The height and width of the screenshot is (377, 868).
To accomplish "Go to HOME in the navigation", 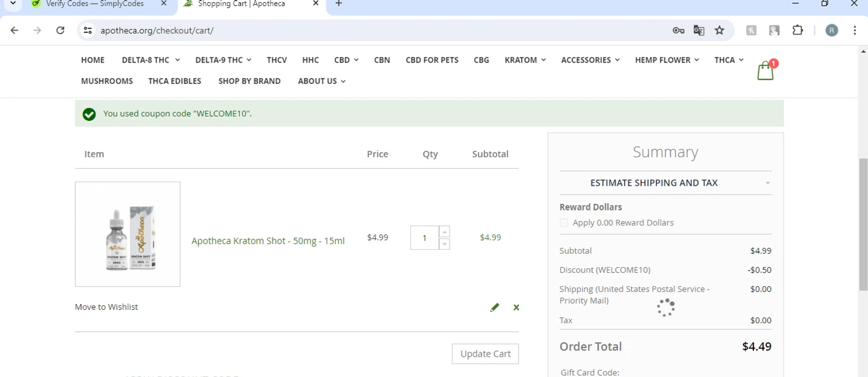I will (93, 60).
